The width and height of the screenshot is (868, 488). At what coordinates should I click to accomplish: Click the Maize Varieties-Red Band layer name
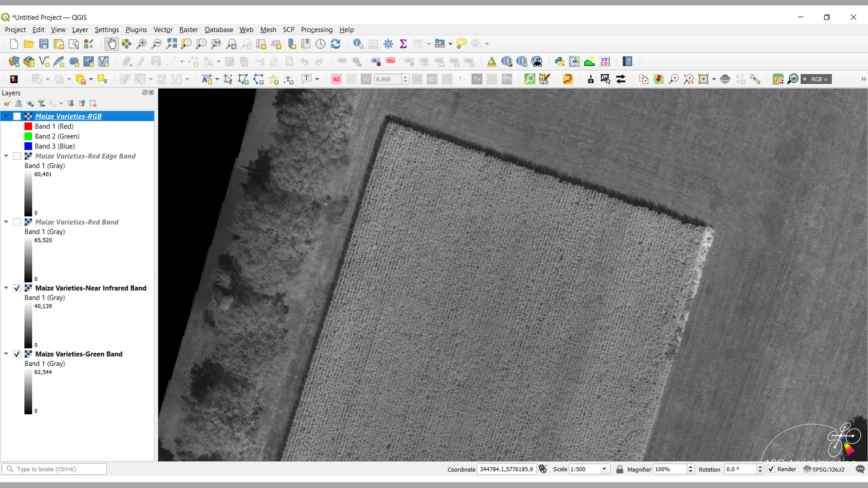pos(77,222)
